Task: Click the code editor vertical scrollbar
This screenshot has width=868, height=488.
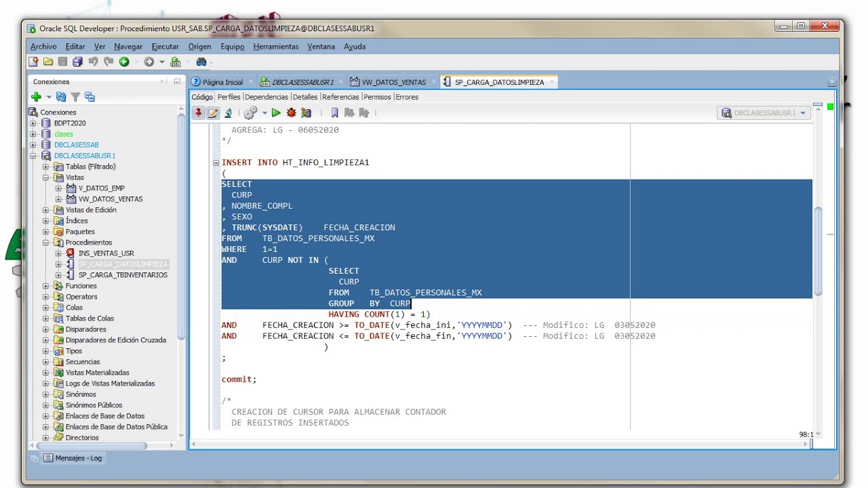Action: (x=817, y=251)
